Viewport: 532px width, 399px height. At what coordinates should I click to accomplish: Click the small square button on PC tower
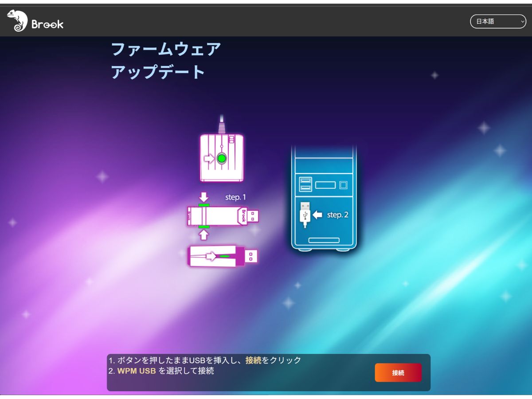point(343,184)
